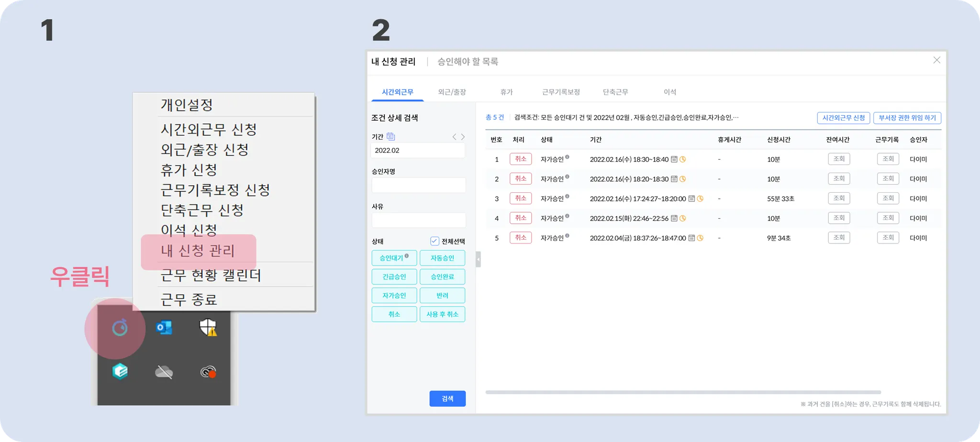The height and width of the screenshot is (442, 980).
Task: Toggle the 자동승인 status filter
Action: click(443, 258)
